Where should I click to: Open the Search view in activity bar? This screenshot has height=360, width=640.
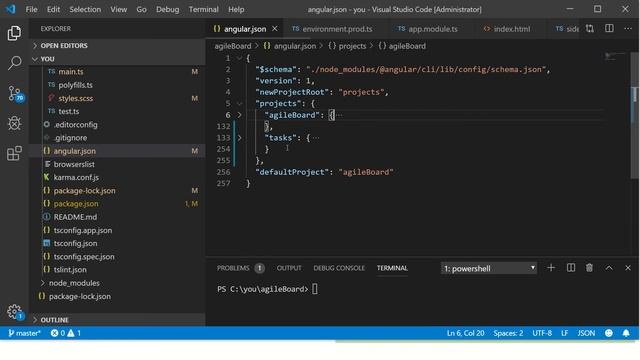point(14,63)
